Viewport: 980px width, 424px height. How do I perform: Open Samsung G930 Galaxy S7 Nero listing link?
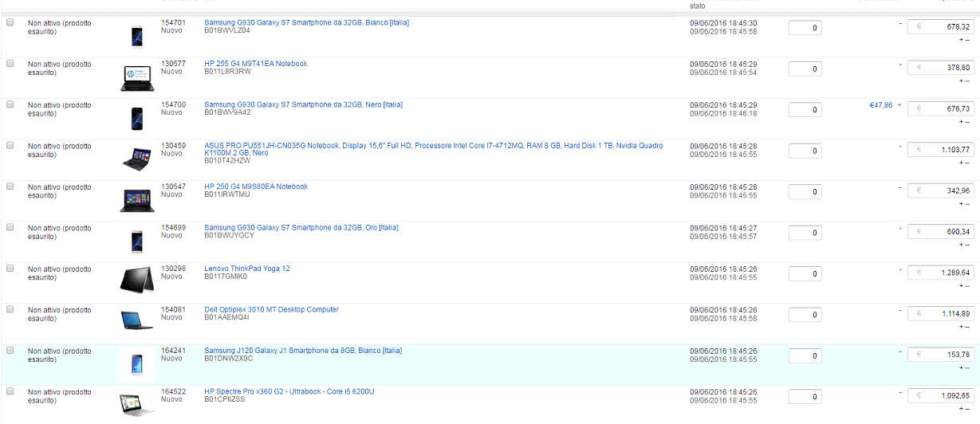pyautogui.click(x=303, y=104)
